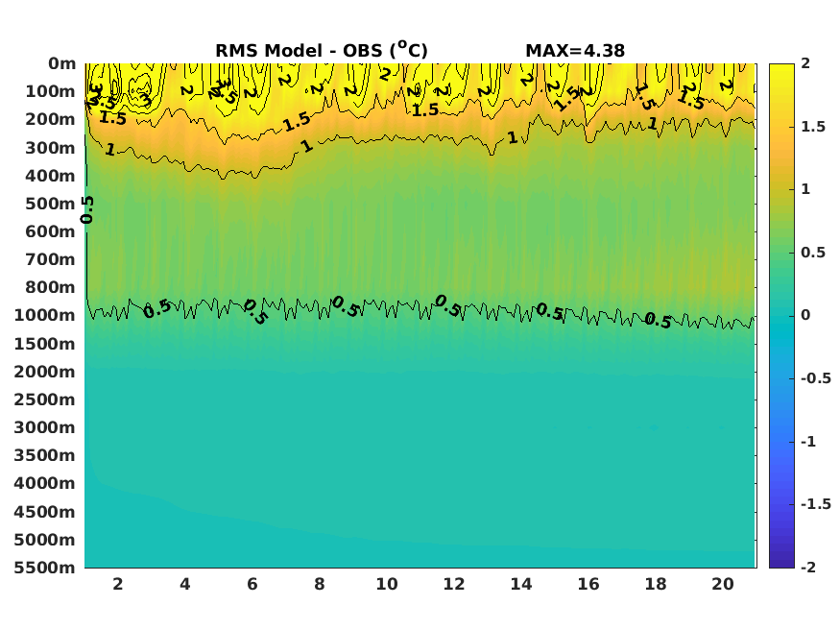This screenshot has width=840, height=630.
Task: Select the '5500m' depth axis label
Action: [x=44, y=568]
